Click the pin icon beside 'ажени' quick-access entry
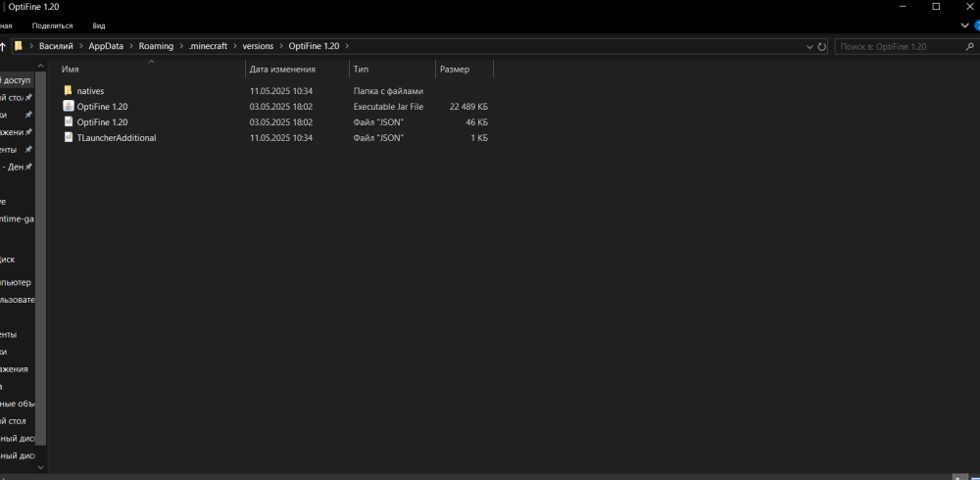The width and height of the screenshot is (980, 480). tap(28, 132)
